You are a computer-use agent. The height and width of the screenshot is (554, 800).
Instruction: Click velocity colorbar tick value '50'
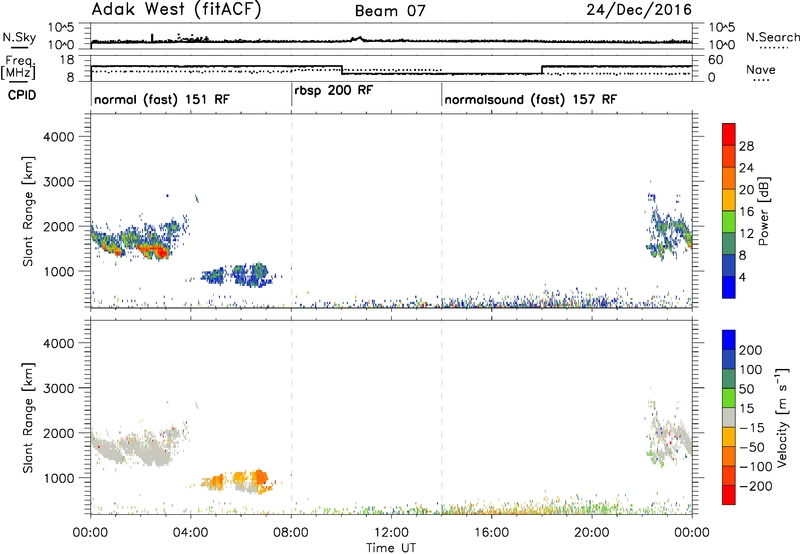point(746,389)
